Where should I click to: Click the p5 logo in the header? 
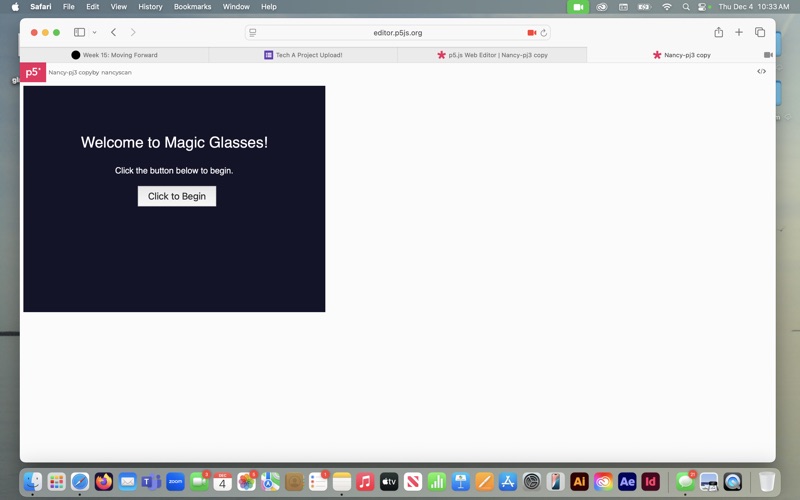tap(33, 72)
